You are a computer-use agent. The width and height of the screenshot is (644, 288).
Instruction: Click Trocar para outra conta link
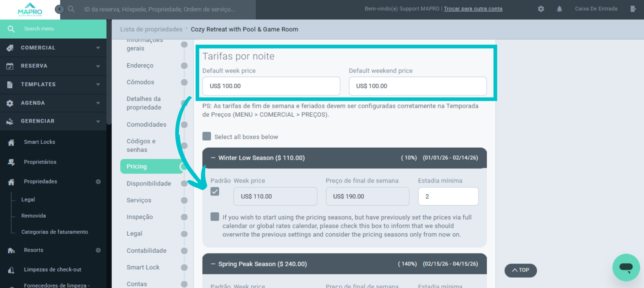point(473,9)
